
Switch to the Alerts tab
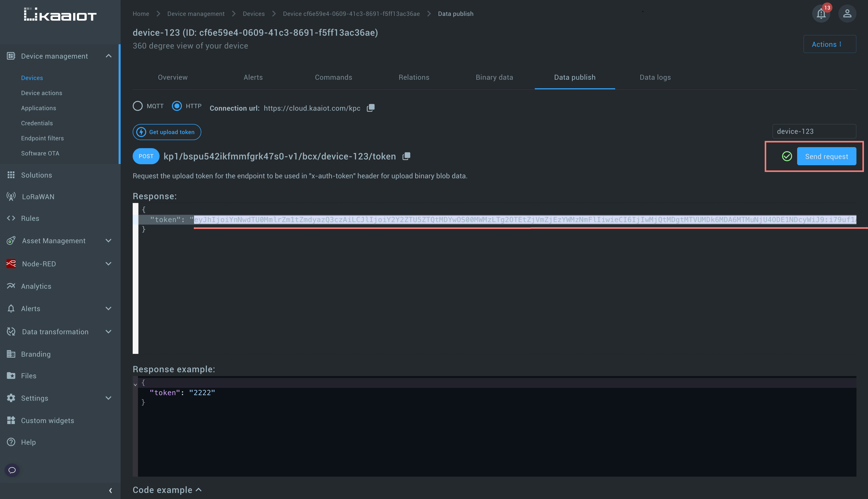coord(253,77)
